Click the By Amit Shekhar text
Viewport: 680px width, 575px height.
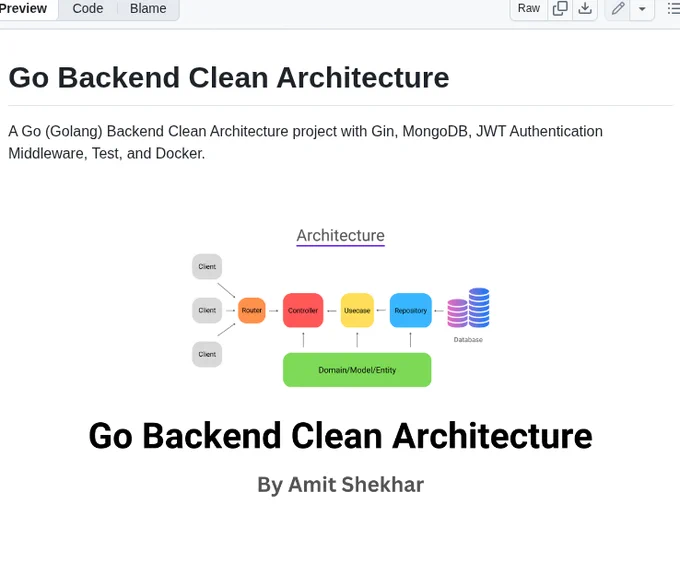[340, 484]
